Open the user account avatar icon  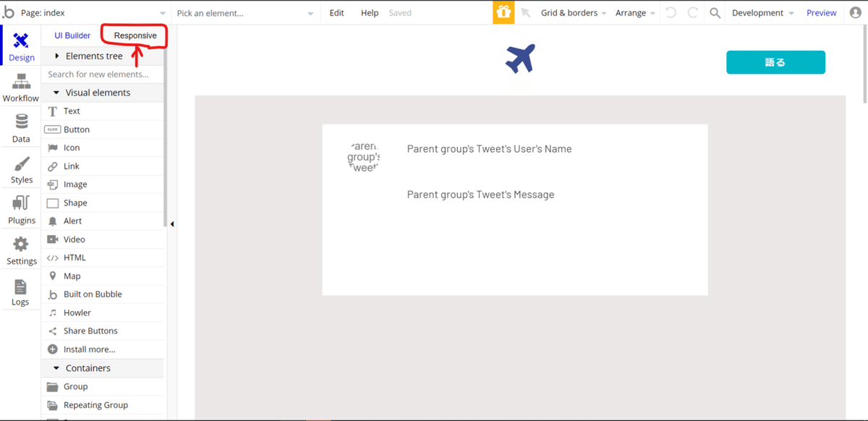coord(855,13)
